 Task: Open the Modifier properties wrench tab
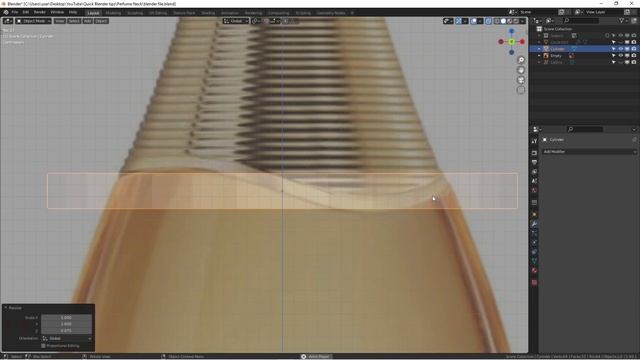point(534,224)
